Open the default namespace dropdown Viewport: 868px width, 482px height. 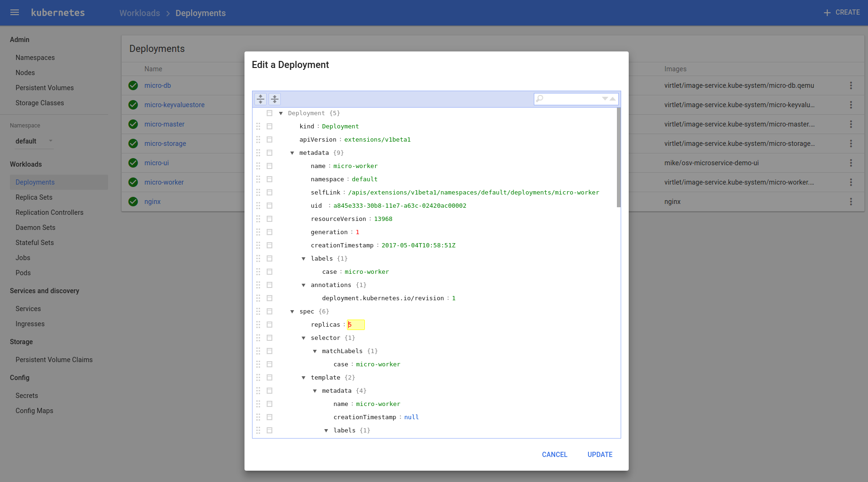[x=34, y=141]
